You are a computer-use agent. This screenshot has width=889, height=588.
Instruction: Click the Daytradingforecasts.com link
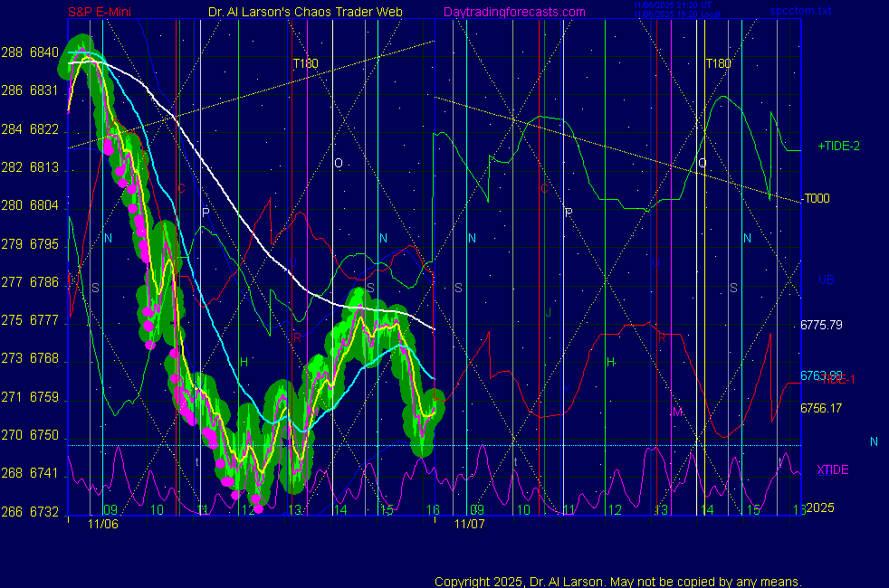pyautogui.click(x=514, y=12)
